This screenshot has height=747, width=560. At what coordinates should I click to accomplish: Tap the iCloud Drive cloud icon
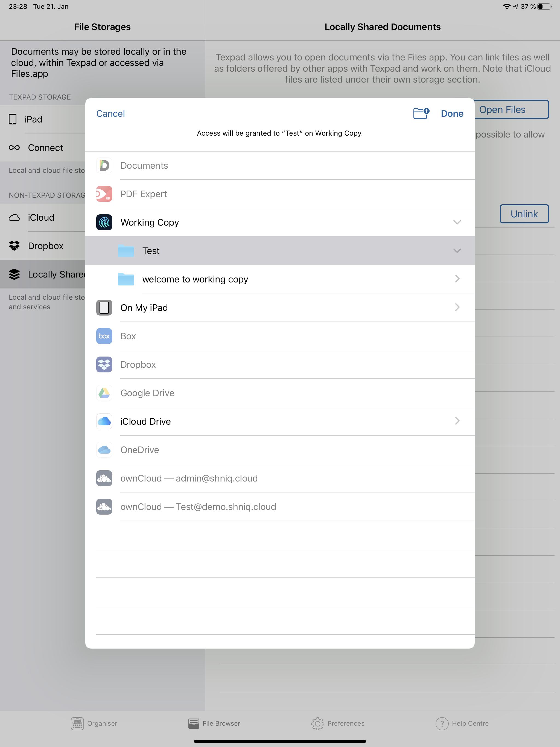click(104, 421)
